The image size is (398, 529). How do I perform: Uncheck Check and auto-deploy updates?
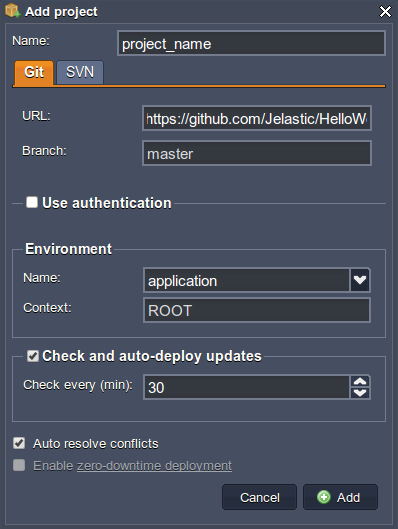33,356
